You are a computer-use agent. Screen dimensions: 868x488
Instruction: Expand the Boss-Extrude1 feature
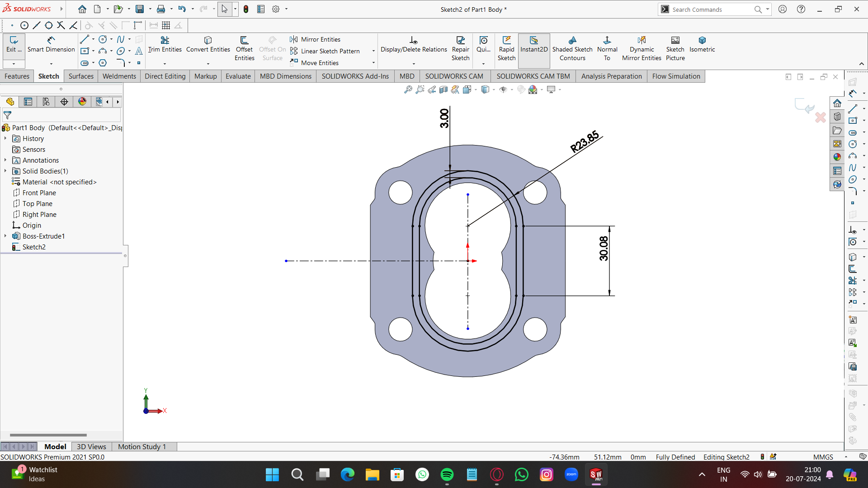(x=5, y=236)
